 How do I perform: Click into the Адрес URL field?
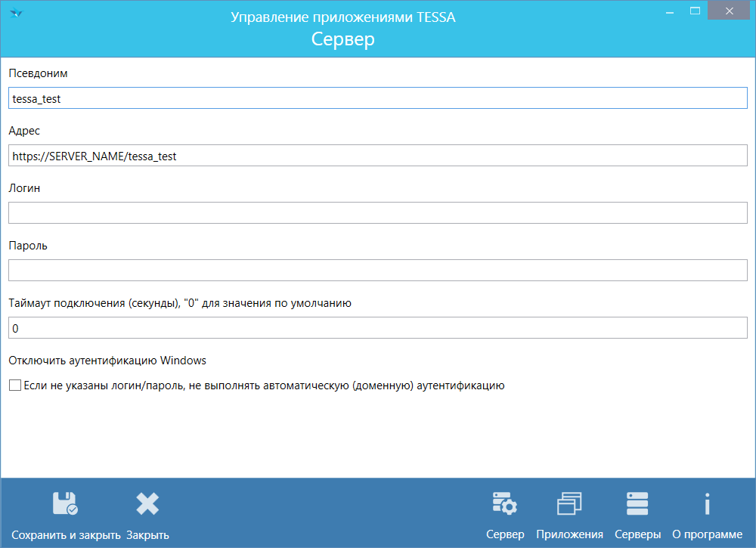(377, 156)
